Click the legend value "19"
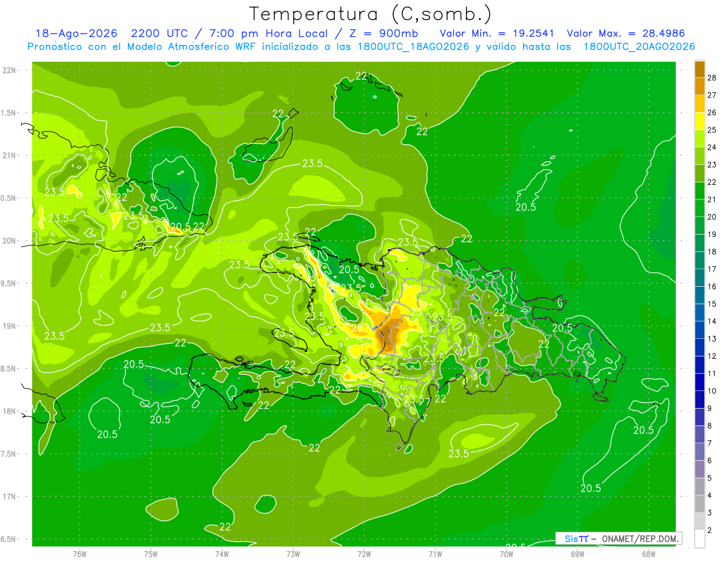This screenshot has height=562, width=728. click(x=712, y=235)
